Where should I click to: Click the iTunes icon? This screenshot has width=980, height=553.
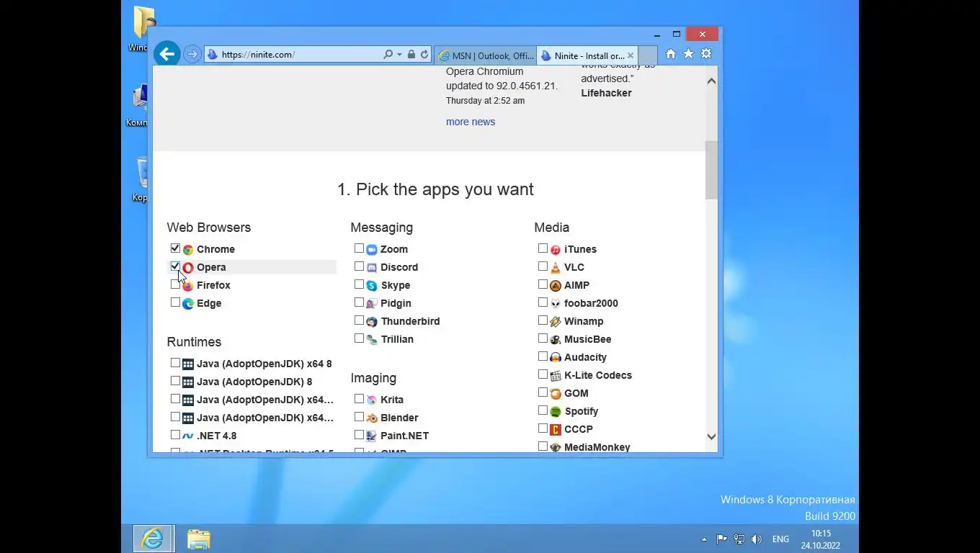pos(556,250)
